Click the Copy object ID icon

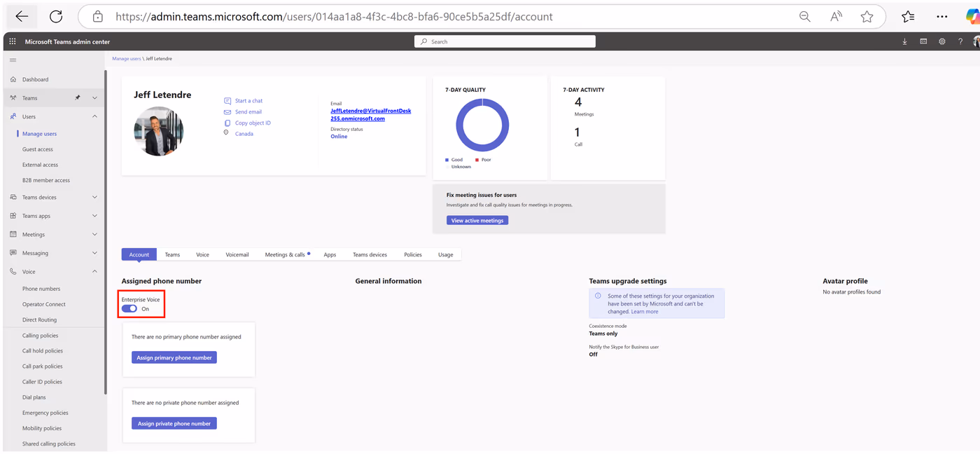click(227, 123)
